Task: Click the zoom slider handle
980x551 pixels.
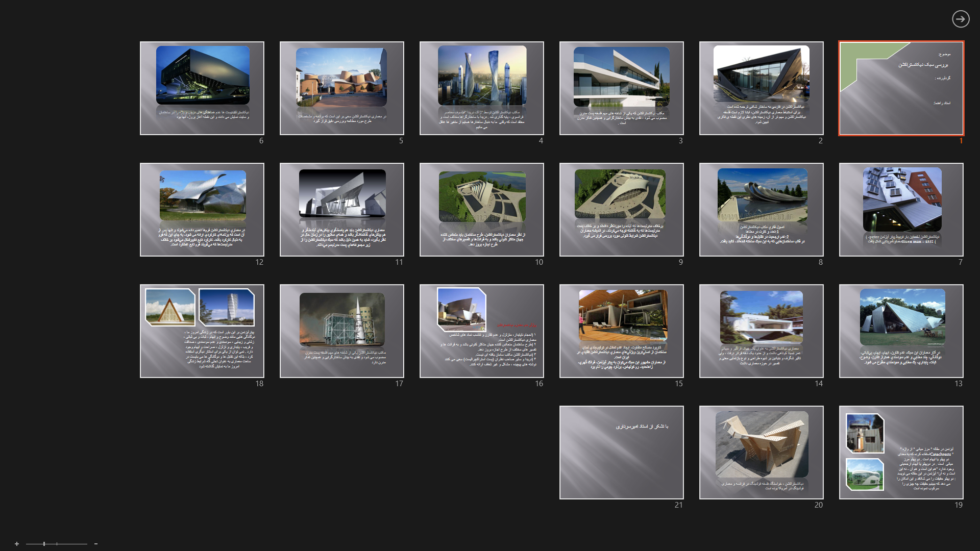Action: click(44, 544)
